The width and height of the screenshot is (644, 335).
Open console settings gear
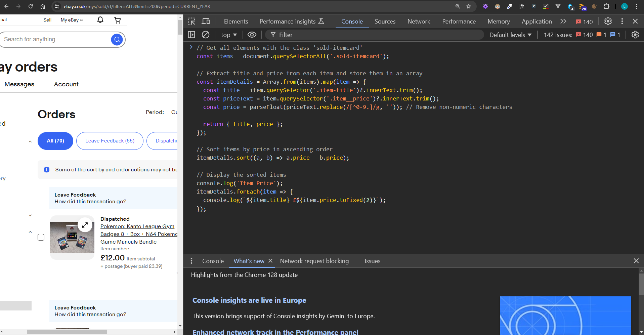[x=635, y=35]
